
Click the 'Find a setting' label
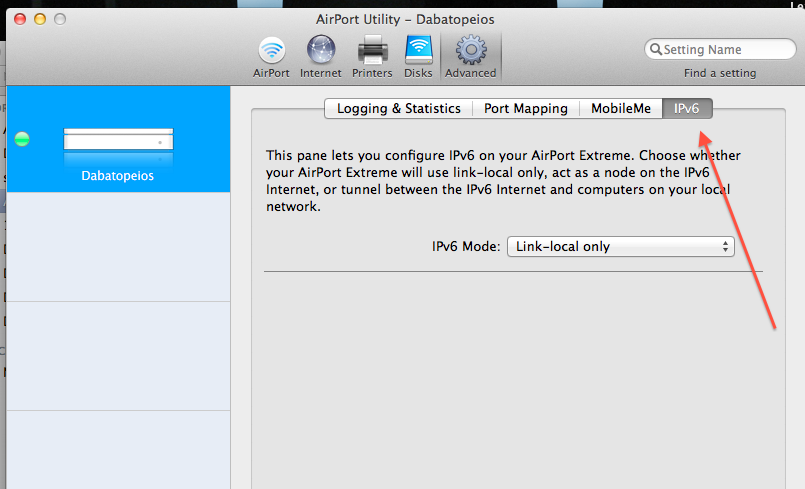[720, 73]
